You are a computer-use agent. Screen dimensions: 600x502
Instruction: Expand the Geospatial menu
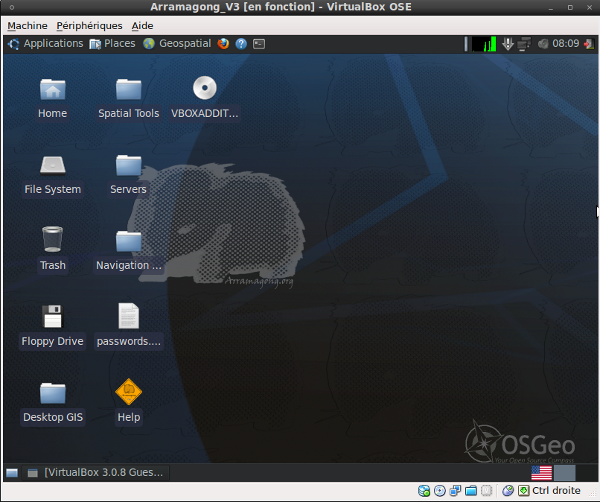pyautogui.click(x=177, y=44)
